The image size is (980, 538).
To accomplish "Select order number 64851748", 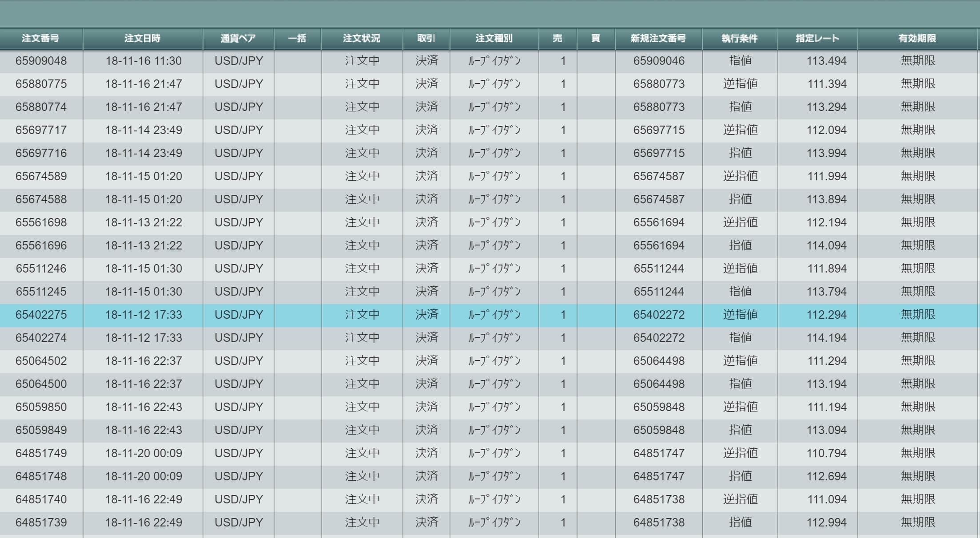I will (41, 476).
